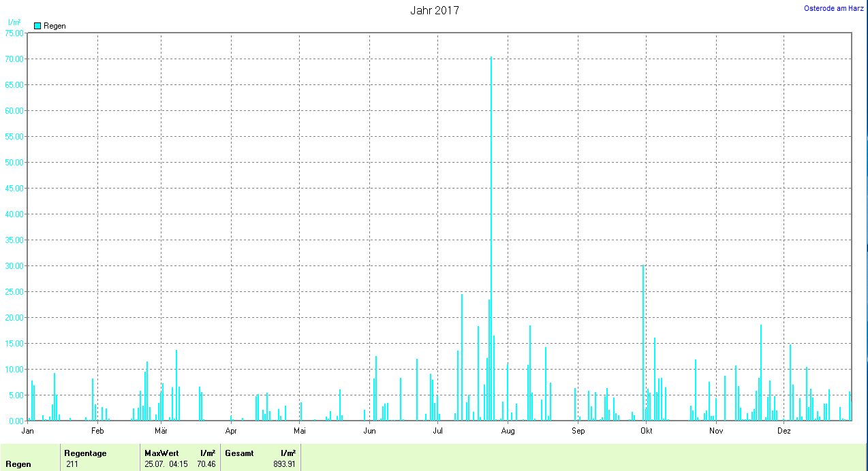Click the l/m² unit label above y-axis
The image size is (868, 471).
click(x=14, y=22)
